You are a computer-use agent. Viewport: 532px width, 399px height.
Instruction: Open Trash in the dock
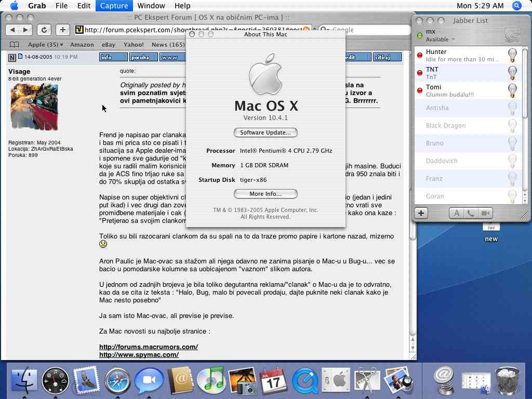point(508,381)
